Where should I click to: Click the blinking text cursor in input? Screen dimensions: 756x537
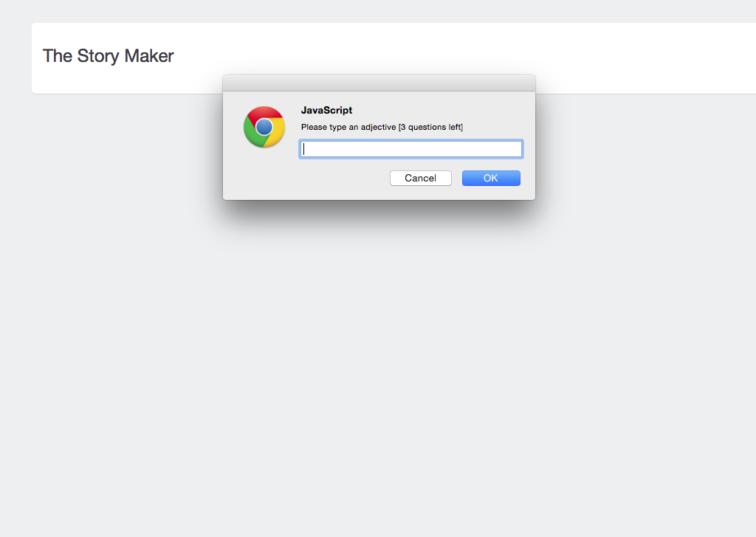pos(304,149)
